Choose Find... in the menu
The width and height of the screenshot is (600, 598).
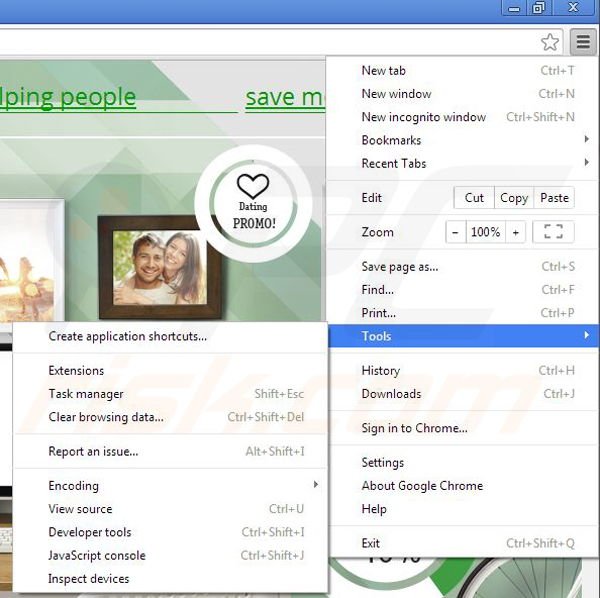464,290
